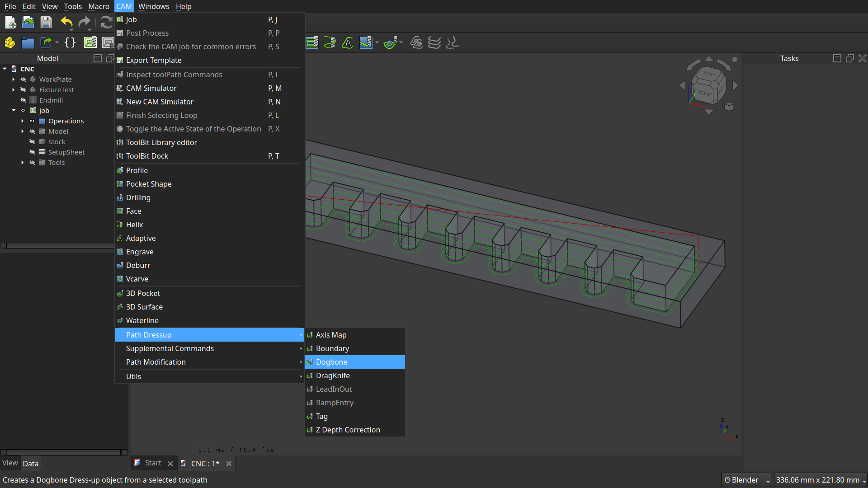Expand the Tools tree node
Image resolution: width=868 pixels, height=488 pixels.
pyautogui.click(x=23, y=162)
